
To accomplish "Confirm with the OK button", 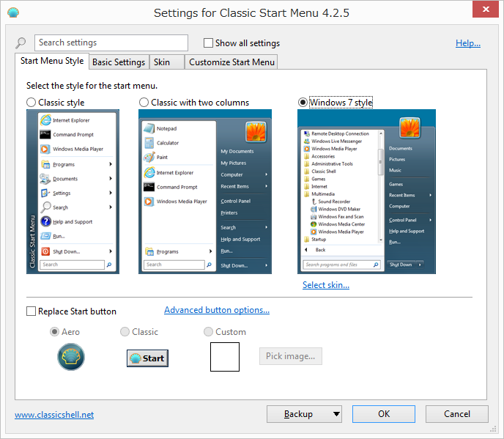I will pyautogui.click(x=383, y=414).
